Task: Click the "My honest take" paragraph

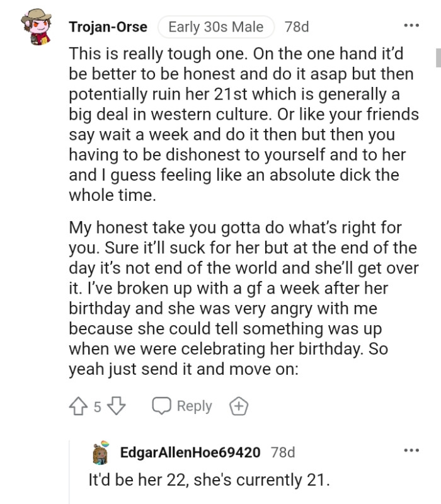Action: click(243, 299)
